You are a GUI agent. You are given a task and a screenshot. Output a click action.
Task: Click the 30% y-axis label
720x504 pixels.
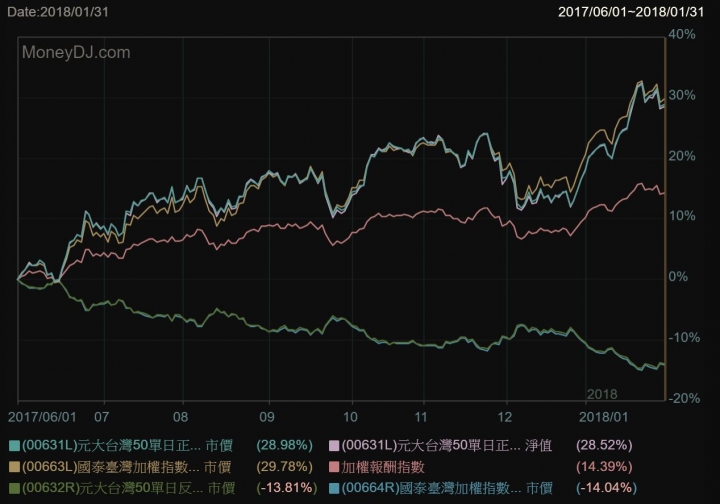coord(681,95)
